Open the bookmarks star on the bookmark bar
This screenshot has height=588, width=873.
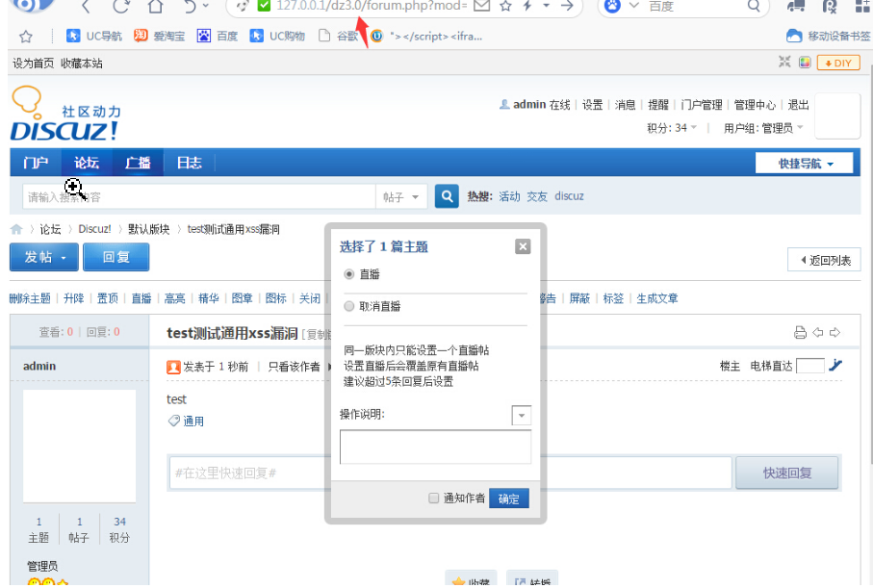point(26,37)
